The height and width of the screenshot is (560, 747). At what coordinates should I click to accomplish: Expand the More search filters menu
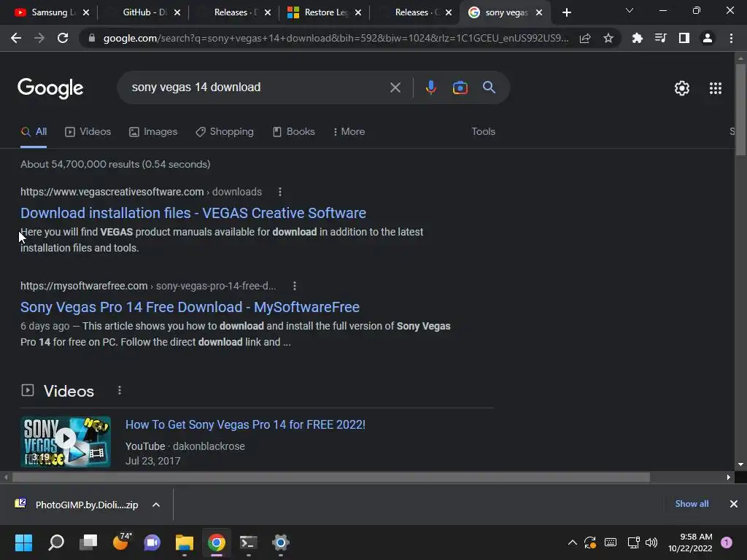pyautogui.click(x=349, y=132)
